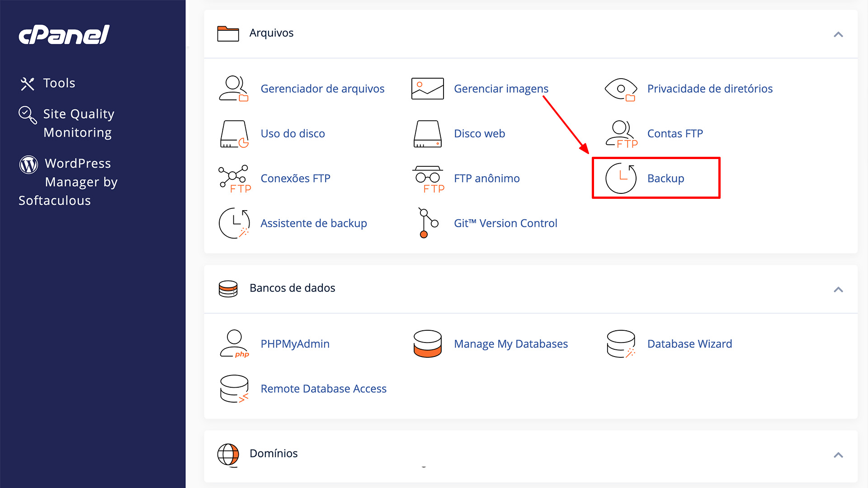Screen dimensions: 868x488
Task: Collapse the Domínios section chevron
Action: (838, 455)
